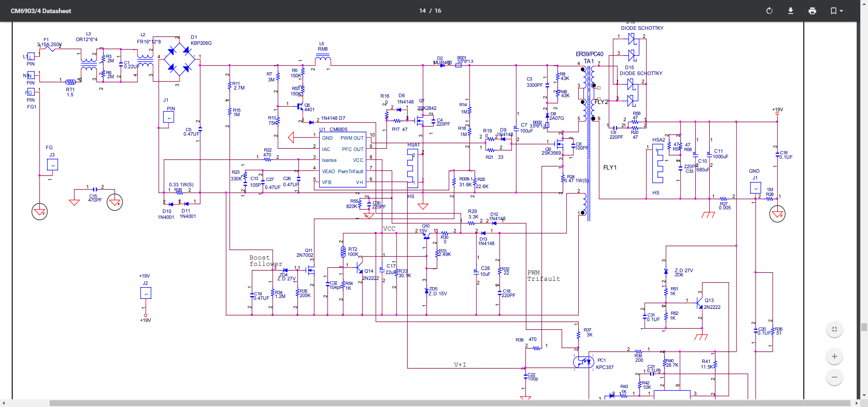Click the horizontal scrollbar thumb
868x407 pixels.
click(449, 403)
